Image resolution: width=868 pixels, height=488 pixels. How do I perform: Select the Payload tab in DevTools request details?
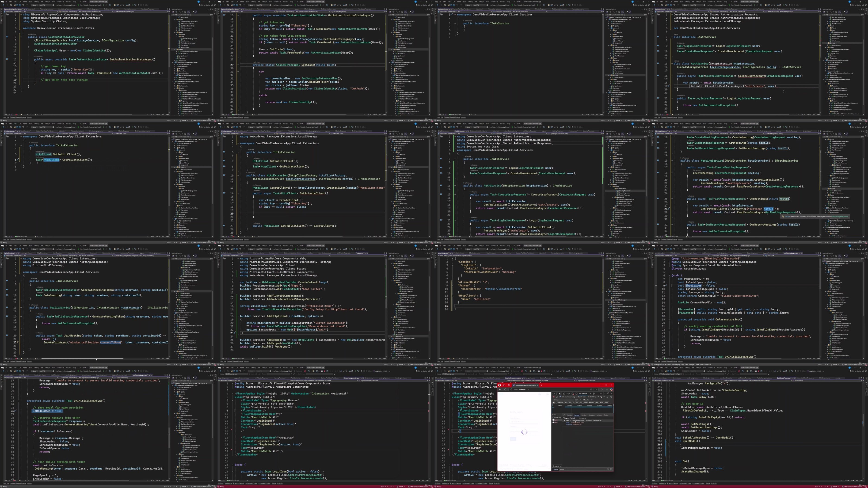point(577,415)
